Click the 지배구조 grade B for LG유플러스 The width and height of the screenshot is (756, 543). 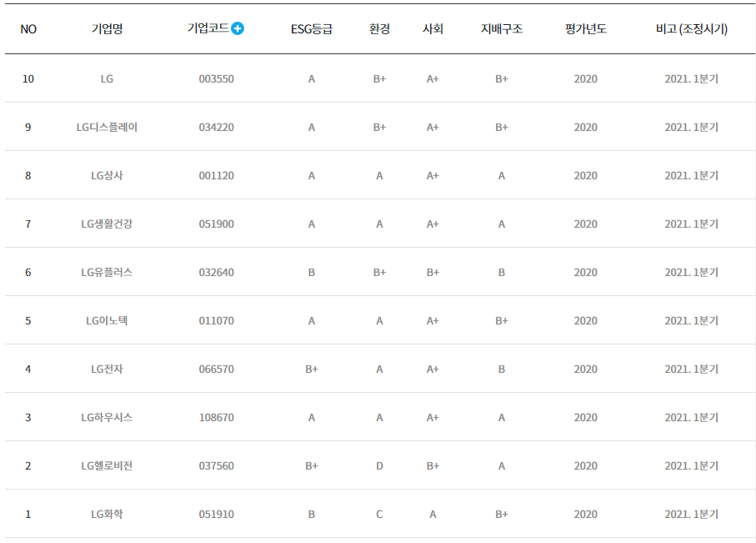pyautogui.click(x=502, y=272)
